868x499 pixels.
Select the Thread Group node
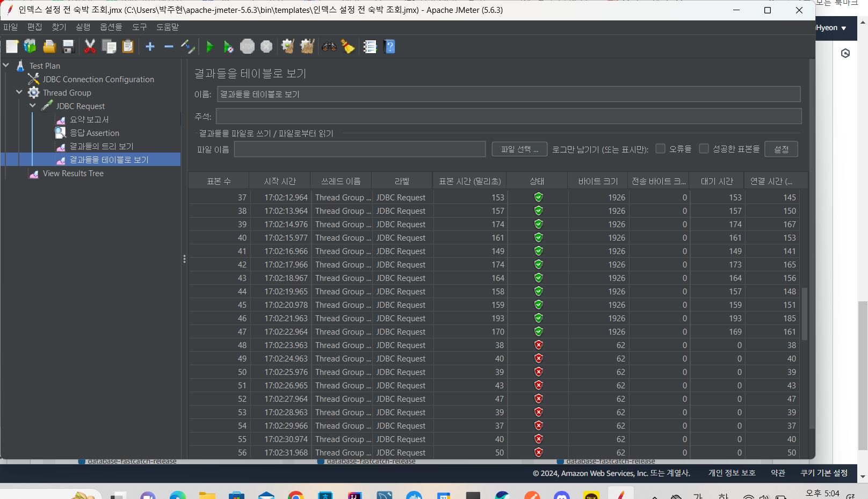[x=67, y=92]
